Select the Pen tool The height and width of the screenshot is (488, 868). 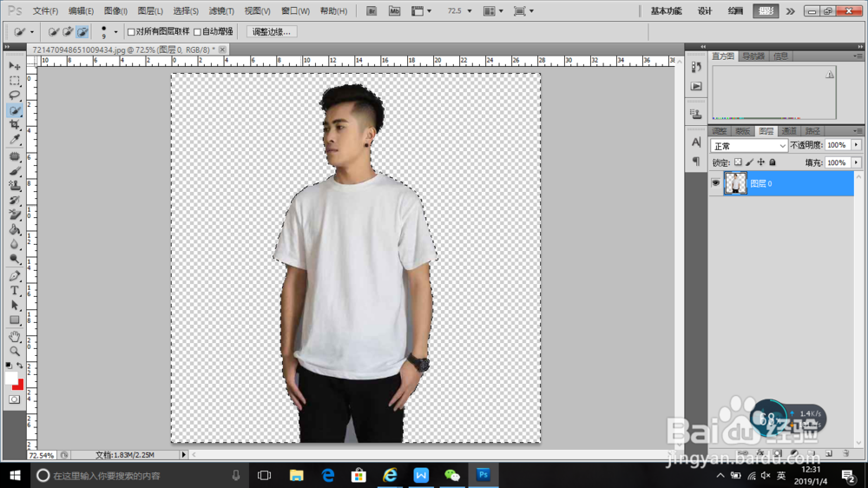(15, 276)
